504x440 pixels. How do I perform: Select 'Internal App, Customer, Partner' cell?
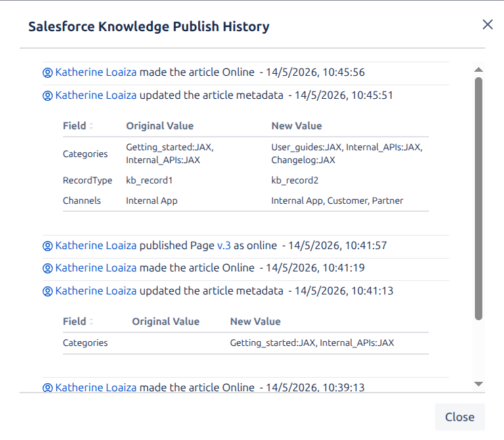click(337, 200)
